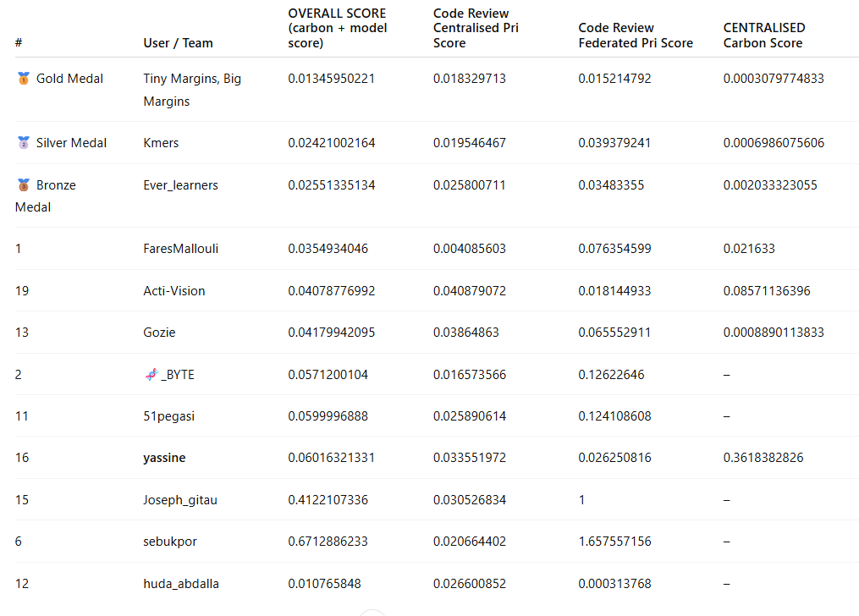Select the User / Team column header

tap(178, 43)
